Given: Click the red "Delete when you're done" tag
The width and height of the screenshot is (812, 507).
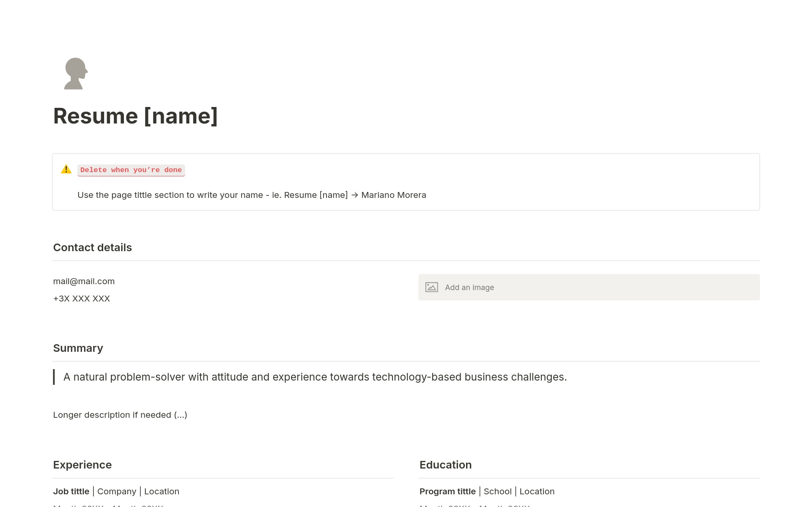Looking at the screenshot, I should (131, 170).
